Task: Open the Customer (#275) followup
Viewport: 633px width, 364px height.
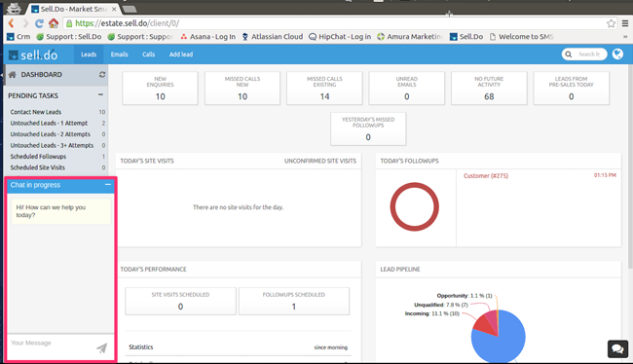Action: pos(486,175)
